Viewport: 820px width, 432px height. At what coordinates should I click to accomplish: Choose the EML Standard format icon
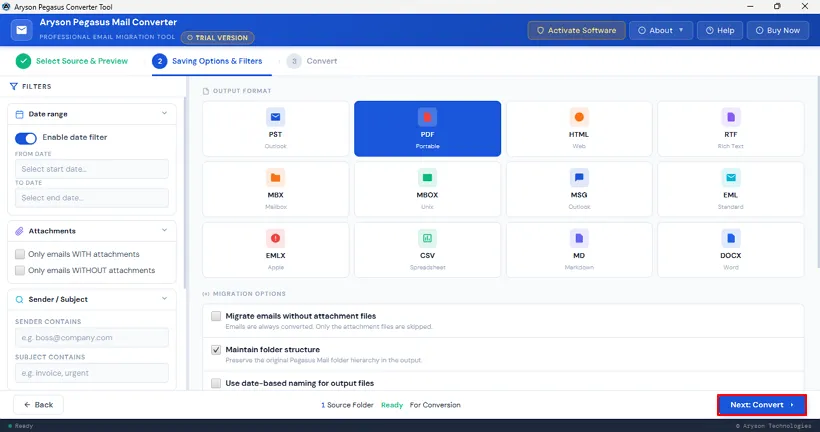[731, 178]
